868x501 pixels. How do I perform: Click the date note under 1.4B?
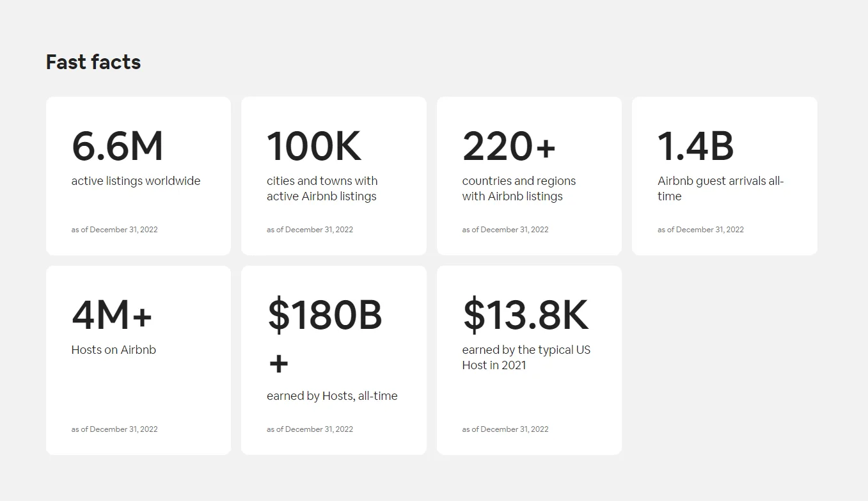point(700,230)
